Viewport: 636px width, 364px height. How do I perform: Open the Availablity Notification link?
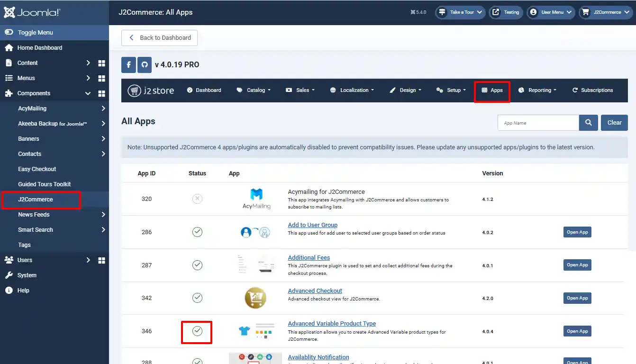click(318, 357)
